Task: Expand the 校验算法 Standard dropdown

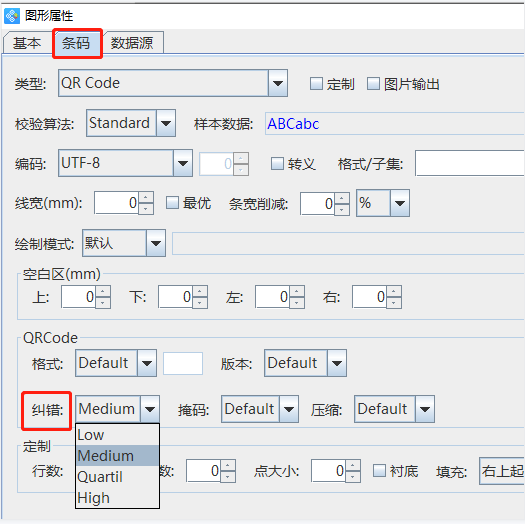Action: click(x=166, y=123)
